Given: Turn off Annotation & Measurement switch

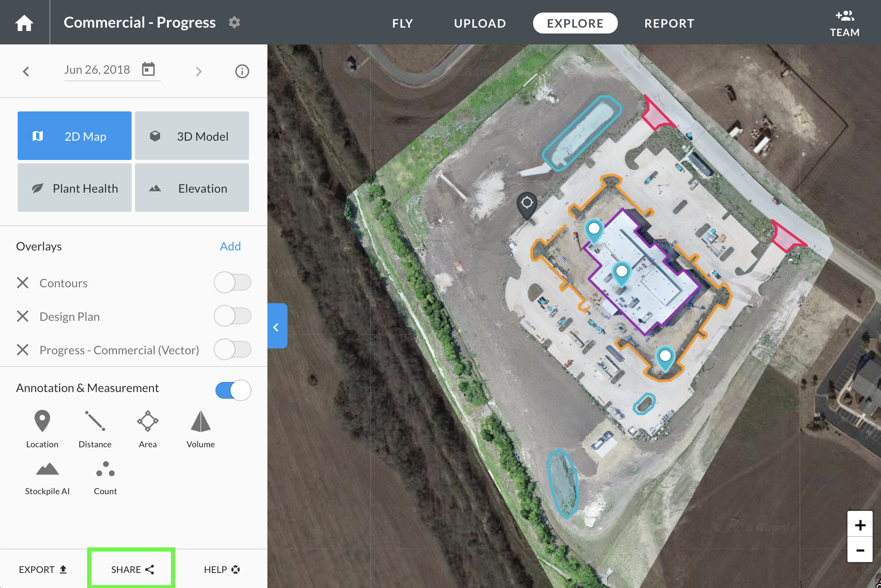Looking at the screenshot, I should click(x=233, y=390).
